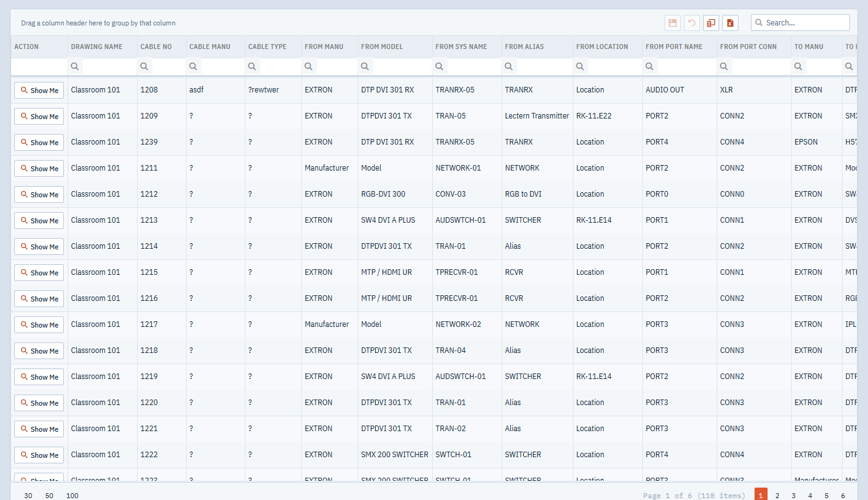
Task: Open filter magnifier for From Port Name column
Action: tap(650, 66)
